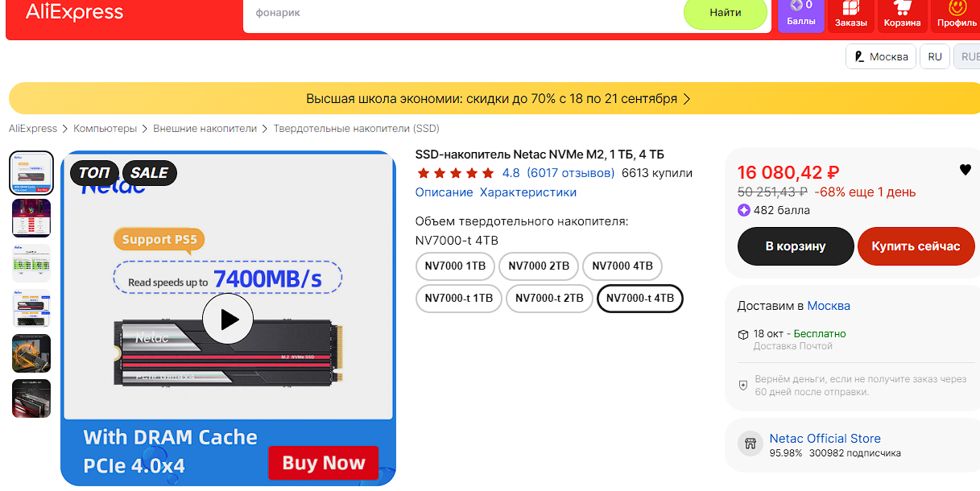Image resolution: width=980 pixels, height=491 pixels.
Task: Add item with В корзину button
Action: pos(796,246)
